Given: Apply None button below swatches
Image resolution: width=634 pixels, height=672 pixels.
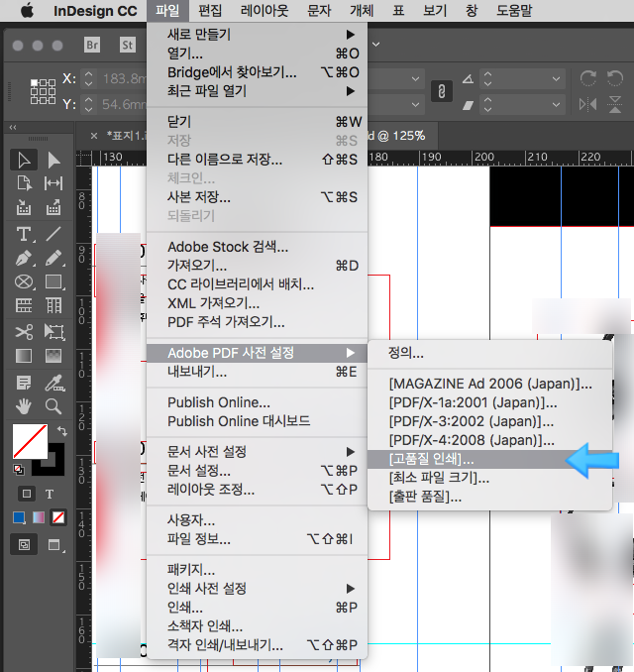Looking at the screenshot, I should [x=58, y=517].
